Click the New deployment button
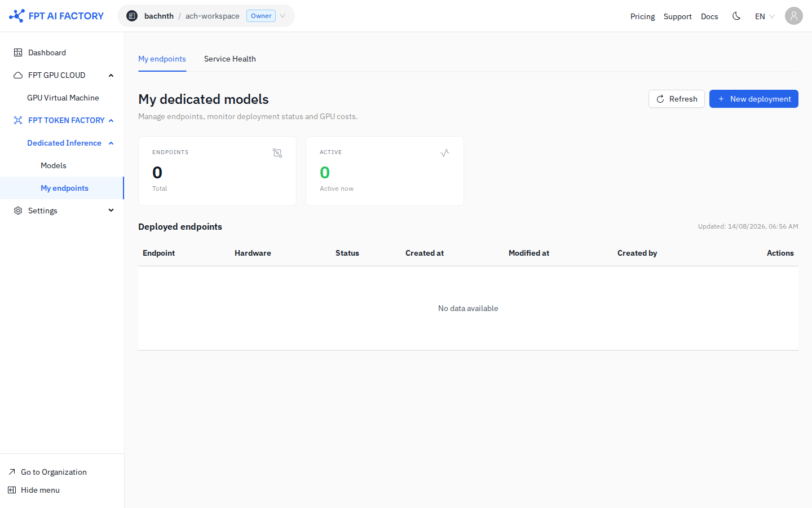This screenshot has width=812, height=508. pyautogui.click(x=753, y=99)
